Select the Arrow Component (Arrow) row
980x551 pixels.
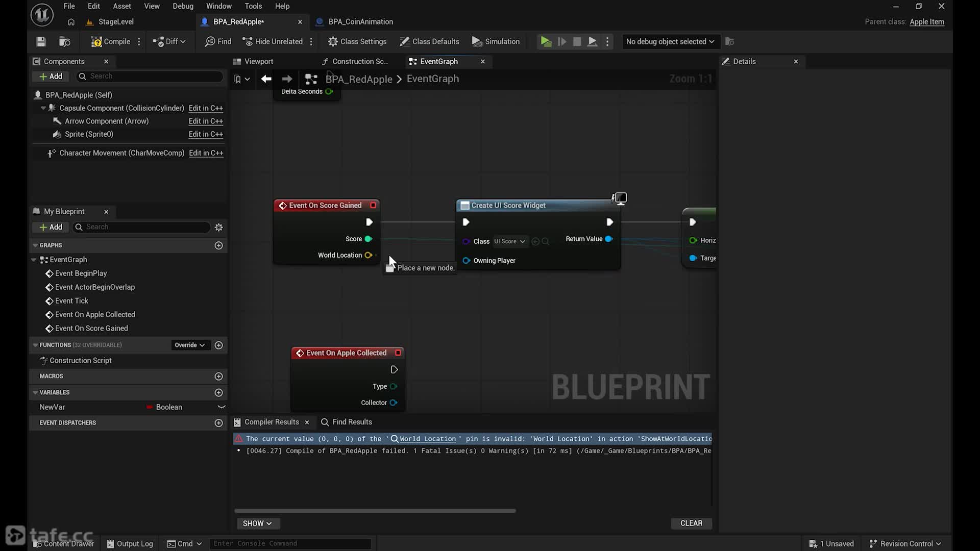(x=107, y=121)
